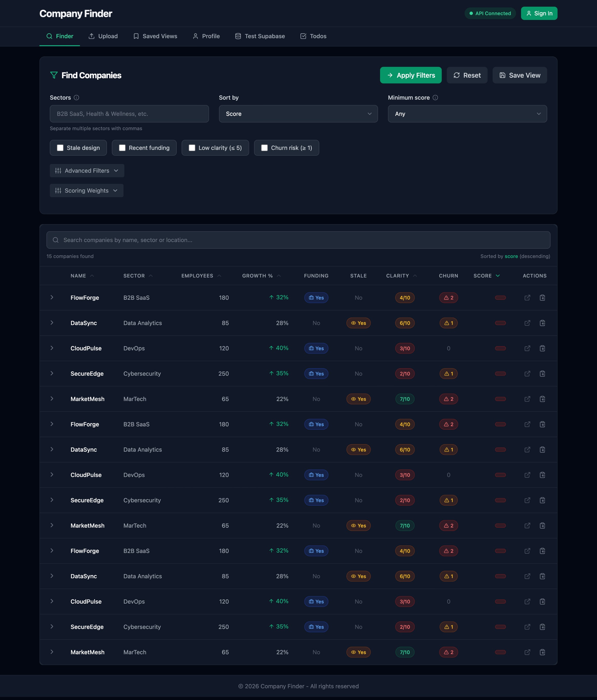Expand the Advanced Filters section
Viewport: 597px width, 700px height.
[x=87, y=171]
